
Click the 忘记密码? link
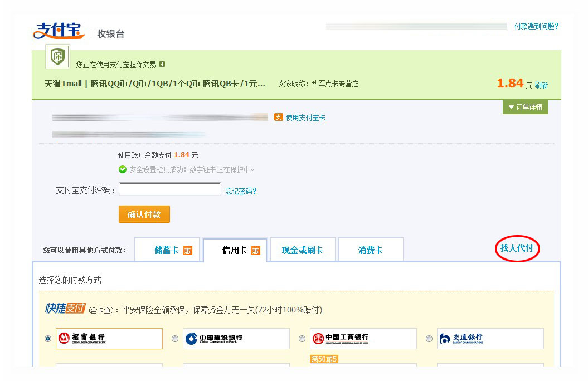[241, 191]
